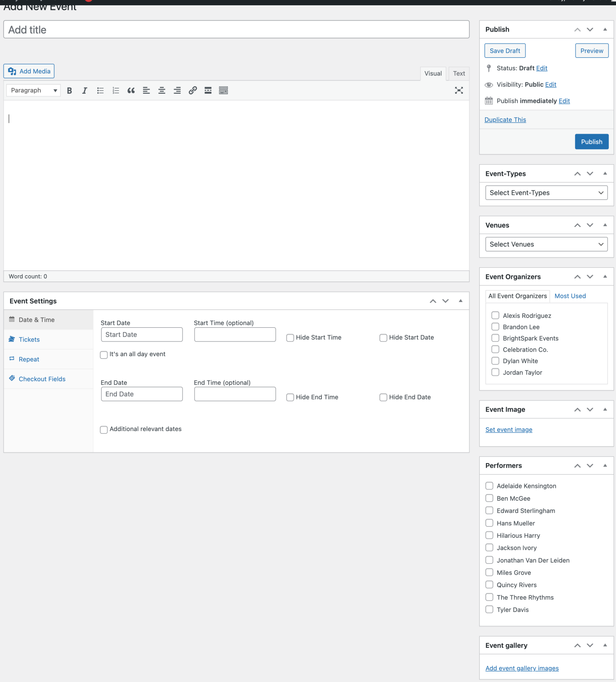Select Brandon Lee as an event organizer
Viewport: 616px width, 682px height.
coord(495,326)
